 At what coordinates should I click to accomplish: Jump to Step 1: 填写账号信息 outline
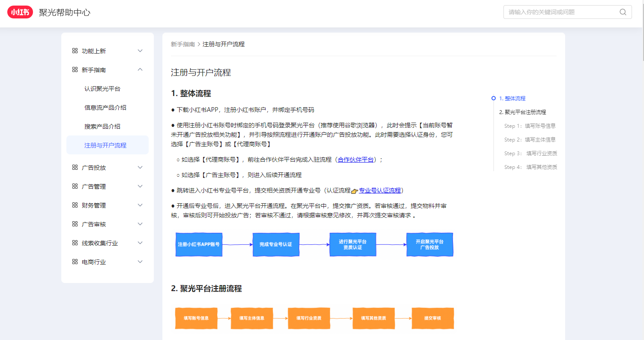pos(530,126)
